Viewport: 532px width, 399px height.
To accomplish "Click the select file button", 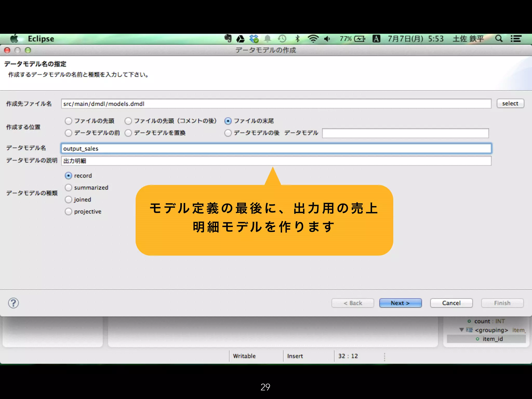I will point(510,103).
